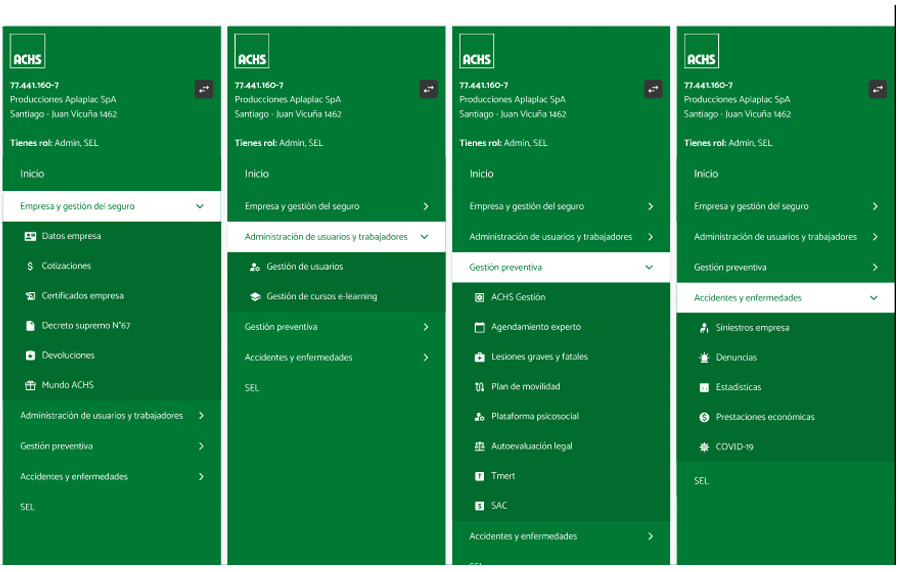Click the Datos empresa card icon
The width and height of the screenshot is (900, 572).
(30, 236)
